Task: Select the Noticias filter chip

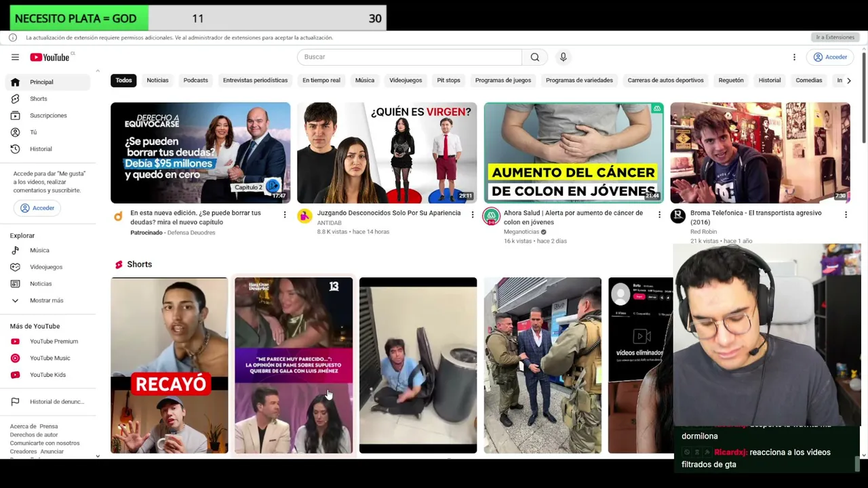Action: coord(157,81)
